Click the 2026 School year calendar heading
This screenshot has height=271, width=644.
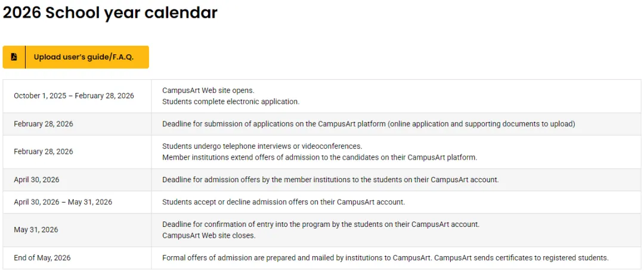[x=110, y=13]
